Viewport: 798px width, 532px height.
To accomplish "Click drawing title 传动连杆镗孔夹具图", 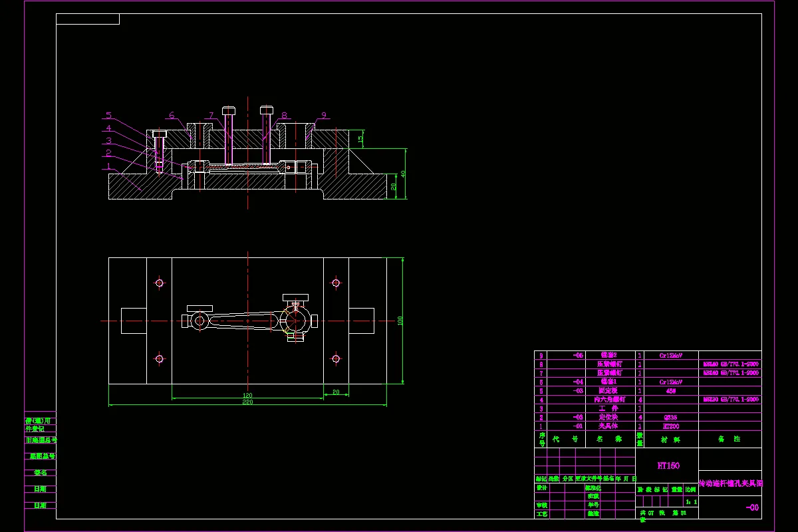I will (730, 483).
